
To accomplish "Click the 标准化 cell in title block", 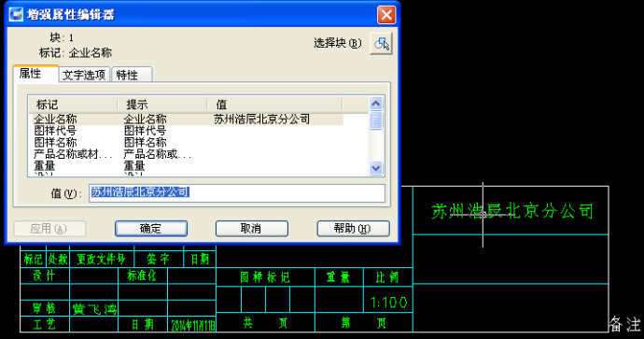I will pos(142,275).
